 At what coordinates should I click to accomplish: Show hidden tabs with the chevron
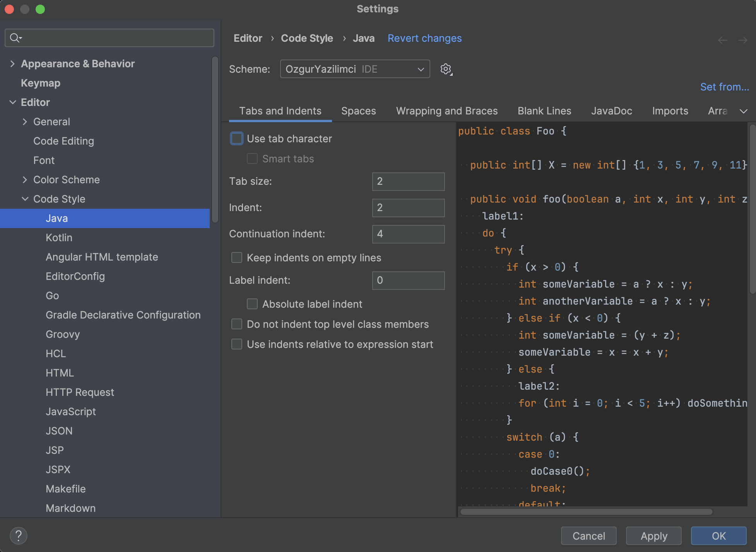[743, 111]
